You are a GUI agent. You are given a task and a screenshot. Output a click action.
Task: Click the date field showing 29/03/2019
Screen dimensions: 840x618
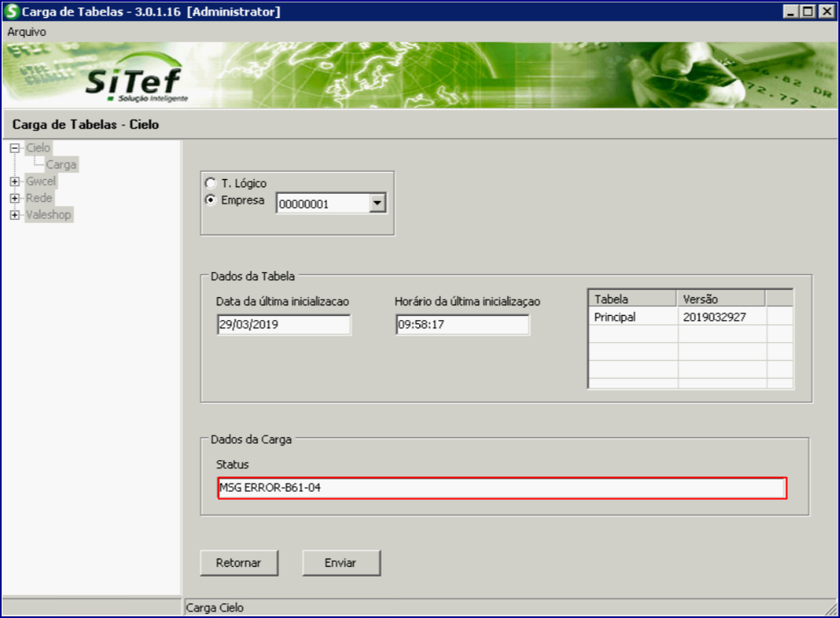[x=284, y=324]
